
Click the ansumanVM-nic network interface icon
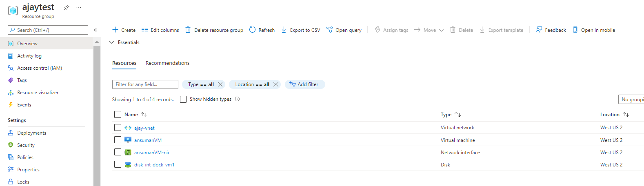click(x=128, y=152)
